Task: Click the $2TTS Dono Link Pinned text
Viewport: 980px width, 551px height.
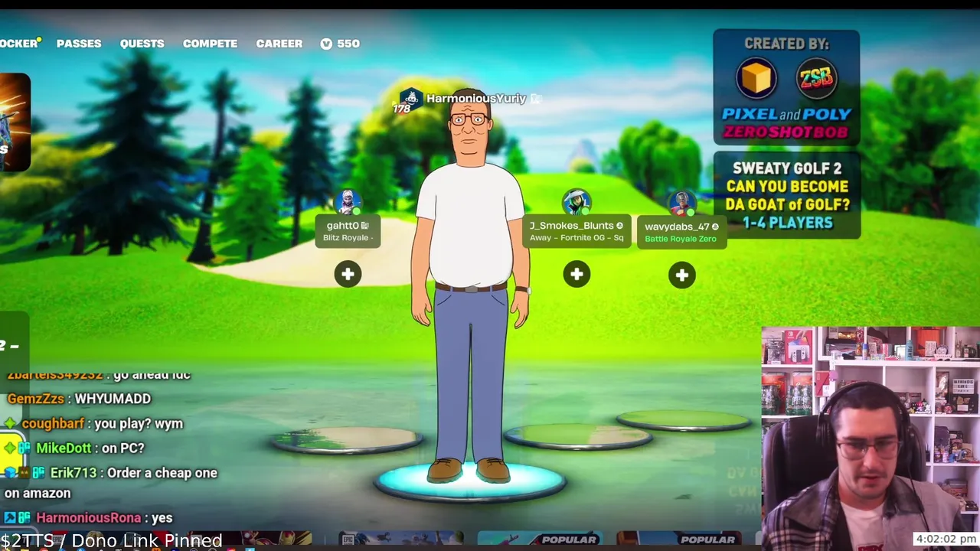Action: 111,541
